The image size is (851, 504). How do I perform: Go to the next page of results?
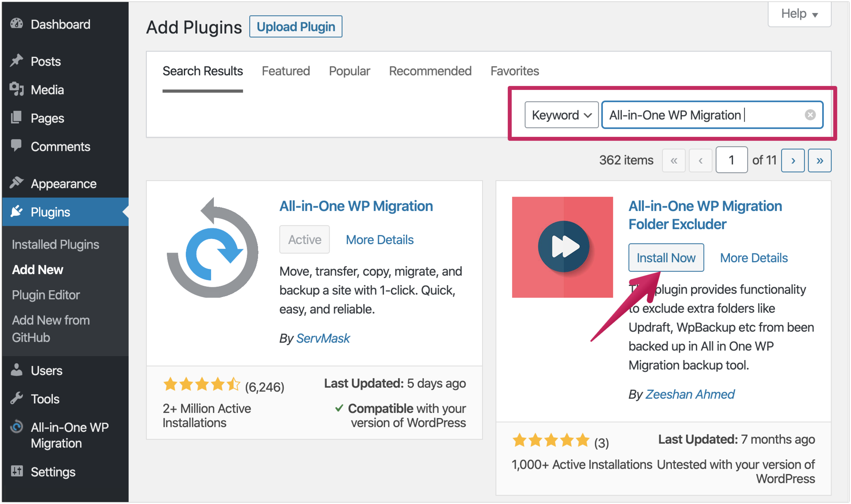click(x=793, y=161)
